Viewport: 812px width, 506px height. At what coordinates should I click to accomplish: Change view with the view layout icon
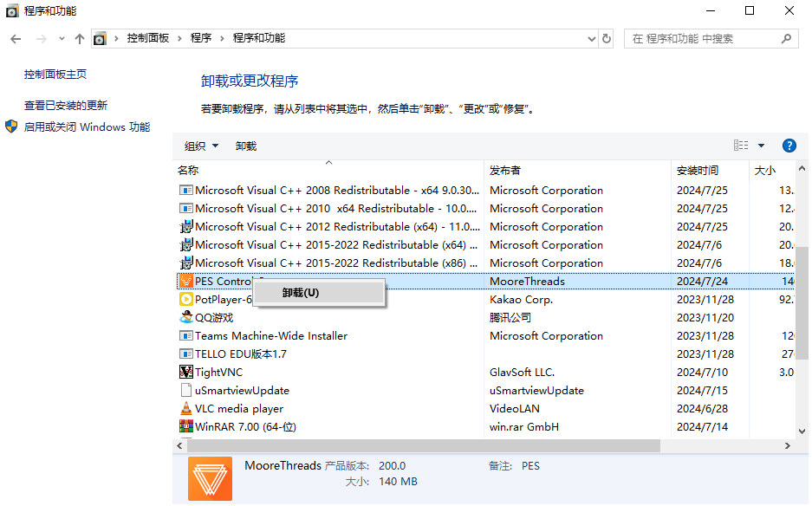[x=741, y=146]
